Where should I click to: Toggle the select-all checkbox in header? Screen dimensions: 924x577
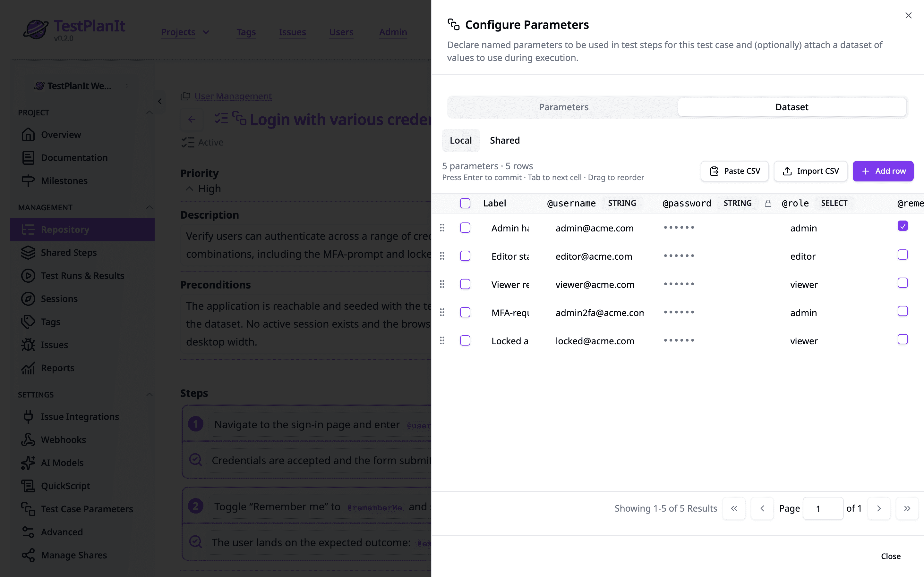click(x=465, y=204)
